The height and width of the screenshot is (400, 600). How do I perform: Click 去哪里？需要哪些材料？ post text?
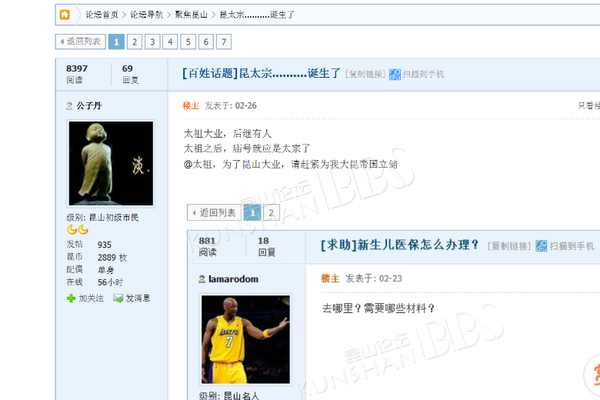[x=378, y=308]
